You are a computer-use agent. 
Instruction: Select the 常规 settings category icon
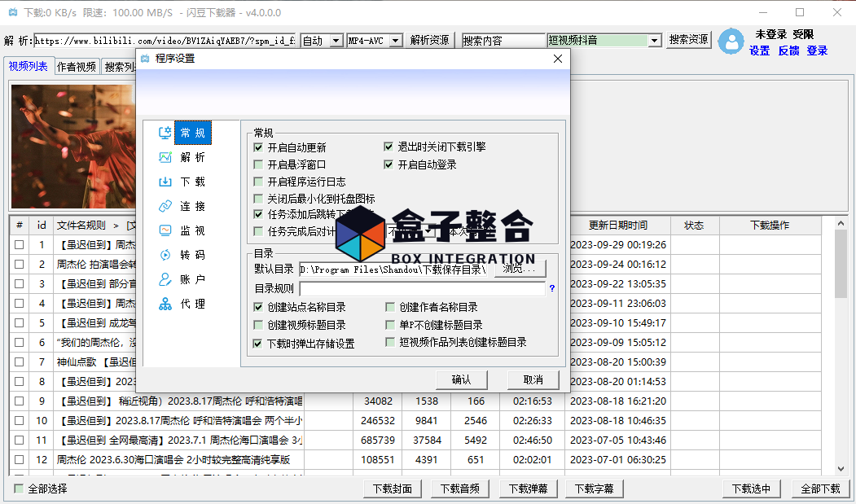point(165,133)
